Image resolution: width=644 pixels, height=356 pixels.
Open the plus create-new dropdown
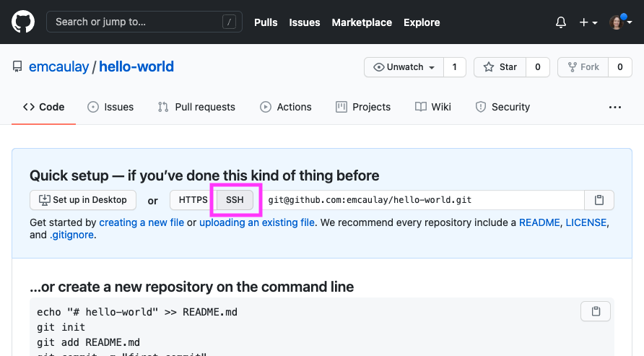point(588,22)
